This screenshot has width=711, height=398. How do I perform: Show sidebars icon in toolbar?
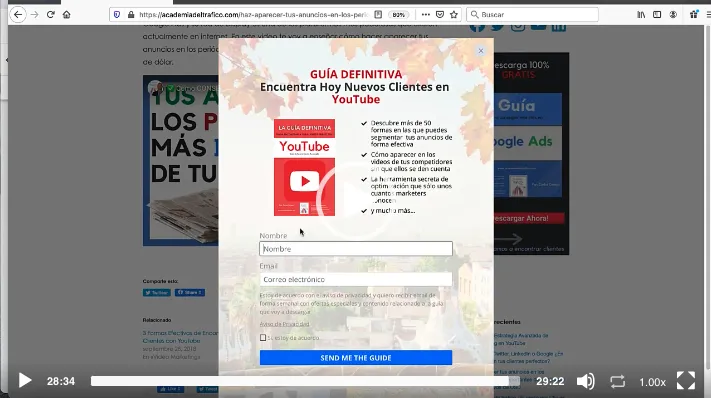657,15
